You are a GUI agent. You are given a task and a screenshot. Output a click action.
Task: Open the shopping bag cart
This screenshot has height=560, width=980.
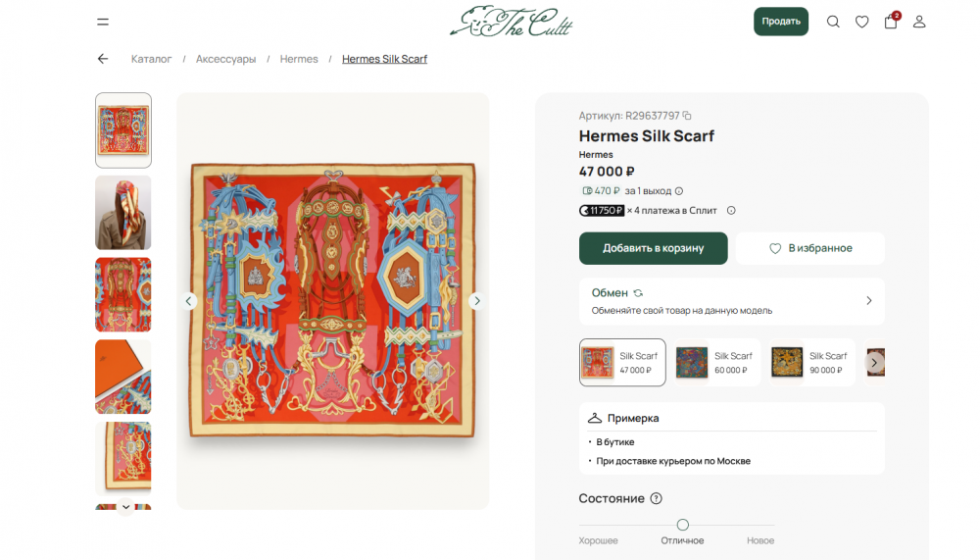pyautogui.click(x=891, y=22)
